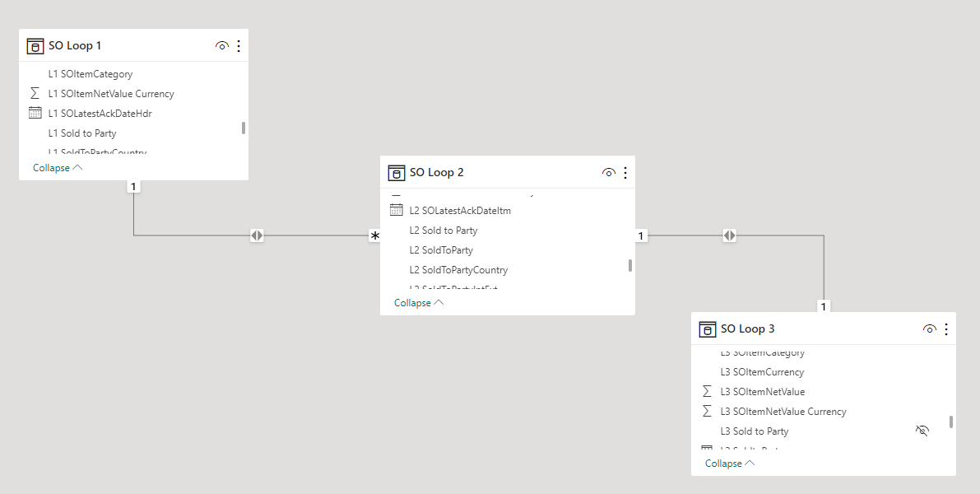Click the 1 cardinality marker below SO Loop 1

click(x=133, y=186)
